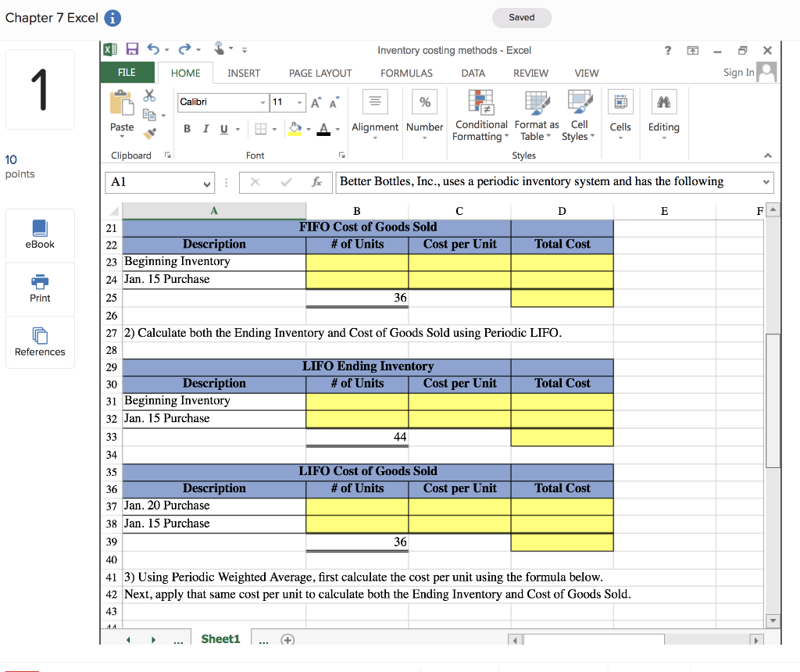Switch to the FORMULAS tab

[x=406, y=73]
